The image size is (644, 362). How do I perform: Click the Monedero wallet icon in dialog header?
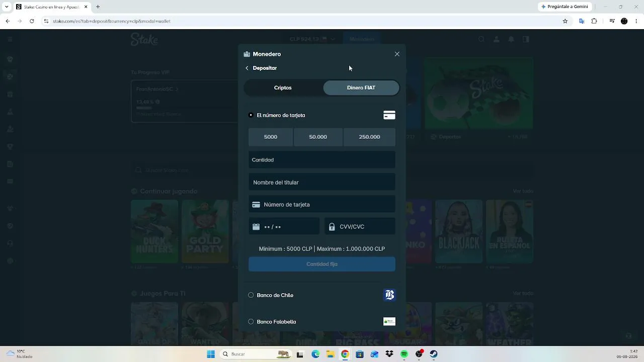pyautogui.click(x=247, y=54)
